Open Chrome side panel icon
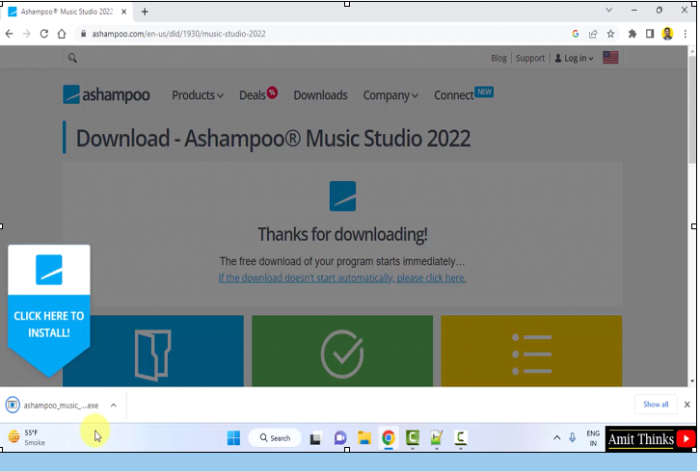 coord(650,34)
